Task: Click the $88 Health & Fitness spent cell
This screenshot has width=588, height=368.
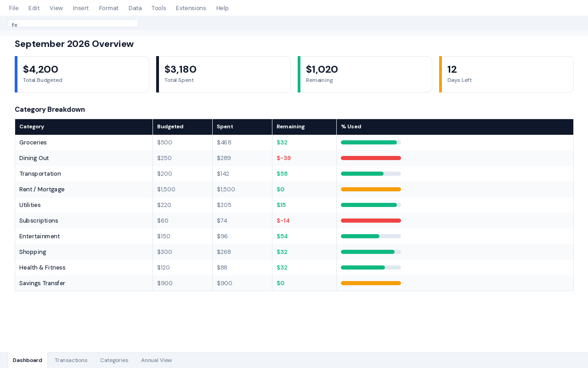Action: tap(242, 268)
